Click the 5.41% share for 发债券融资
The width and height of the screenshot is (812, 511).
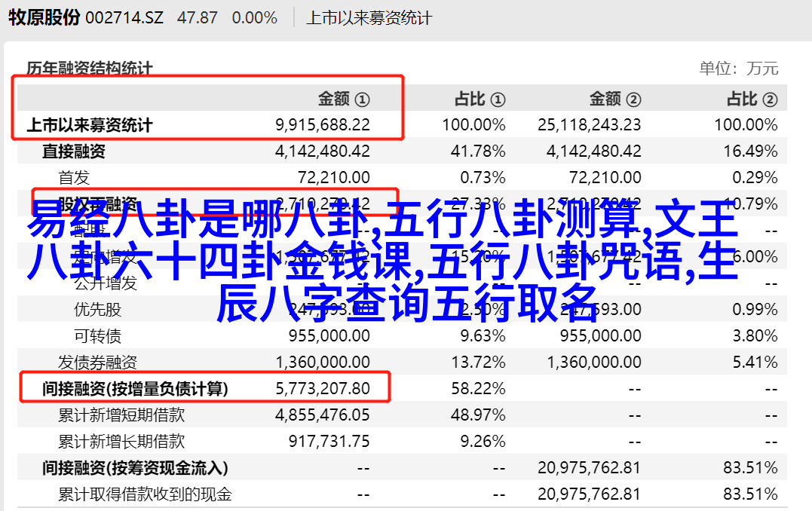click(x=755, y=363)
